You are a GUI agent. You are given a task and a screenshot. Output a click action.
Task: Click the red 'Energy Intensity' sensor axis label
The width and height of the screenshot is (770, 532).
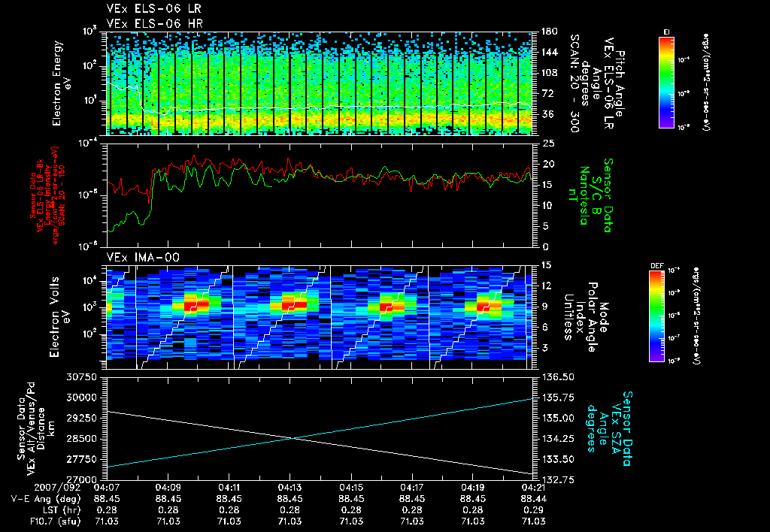[48, 195]
